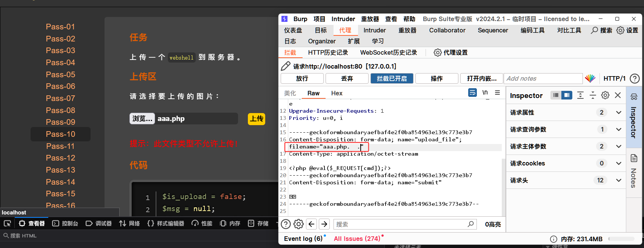
Task: Toggle the \n non-printable characters display
Action: point(485,92)
